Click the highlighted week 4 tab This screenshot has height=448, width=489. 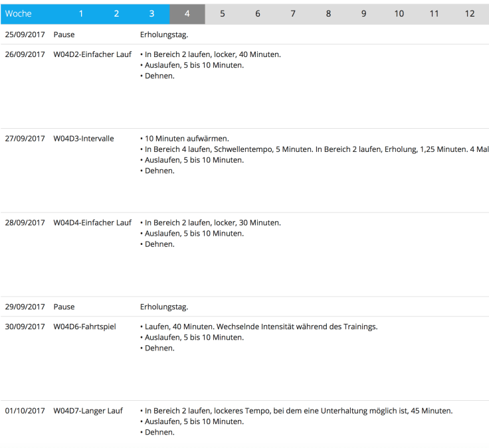[x=187, y=14]
